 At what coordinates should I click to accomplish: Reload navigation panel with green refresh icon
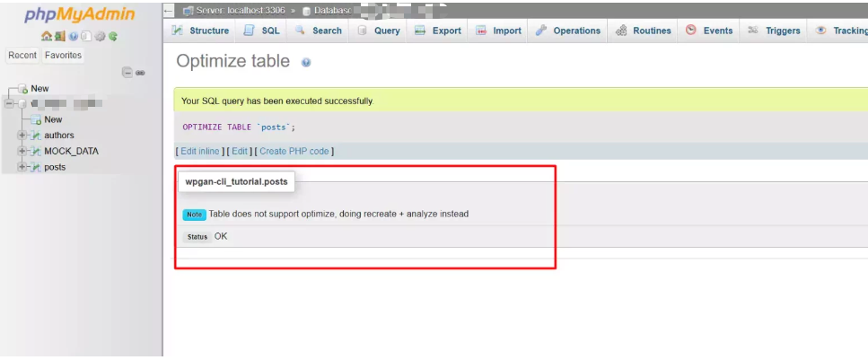point(113,37)
